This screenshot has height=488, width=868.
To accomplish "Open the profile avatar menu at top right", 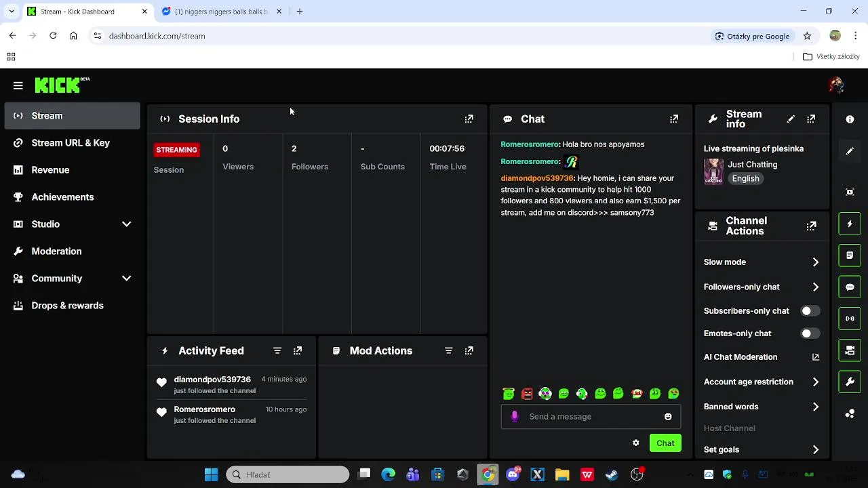I will tap(835, 85).
